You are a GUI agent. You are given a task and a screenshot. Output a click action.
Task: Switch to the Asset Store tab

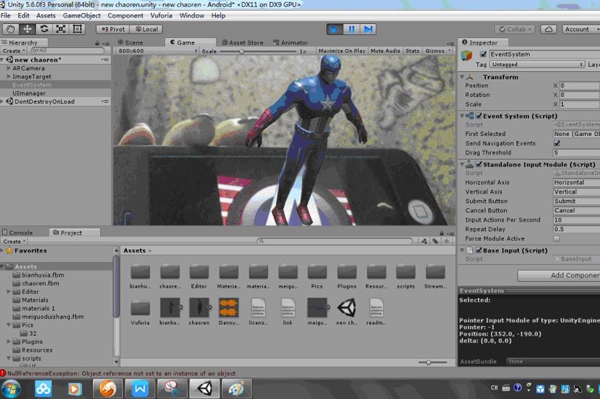(x=243, y=42)
